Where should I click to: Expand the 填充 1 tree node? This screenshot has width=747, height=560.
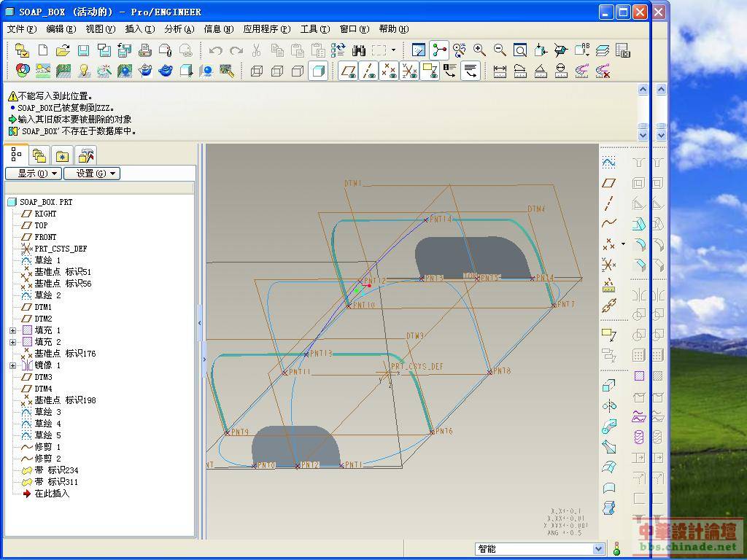13,330
